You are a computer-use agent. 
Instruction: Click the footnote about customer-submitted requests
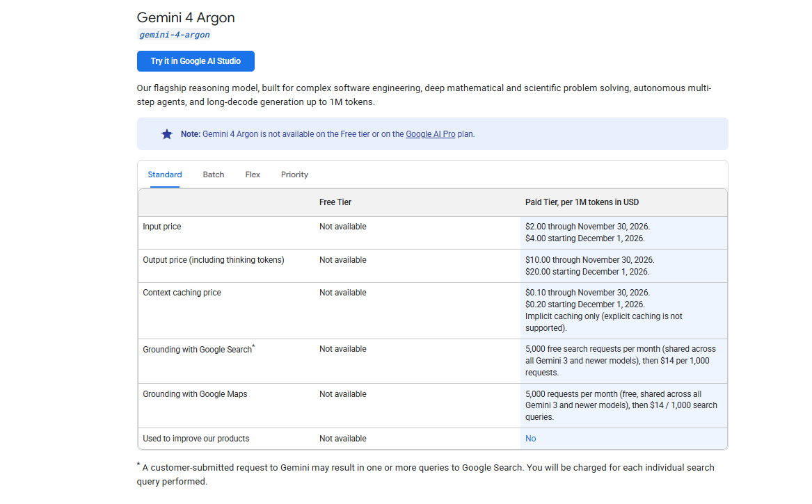[426, 474]
